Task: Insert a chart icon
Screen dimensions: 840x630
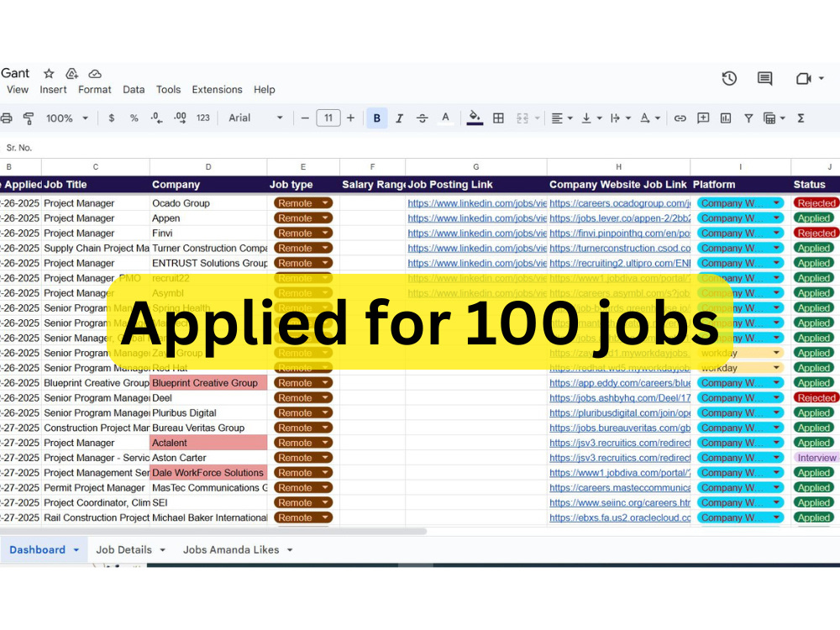Action: (x=726, y=118)
